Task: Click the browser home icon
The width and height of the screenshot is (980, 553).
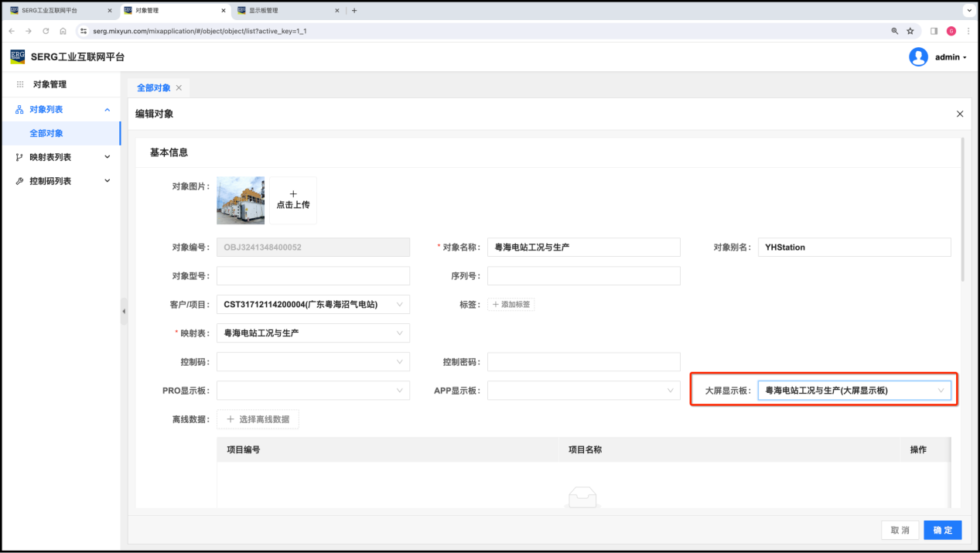Action: click(x=63, y=31)
